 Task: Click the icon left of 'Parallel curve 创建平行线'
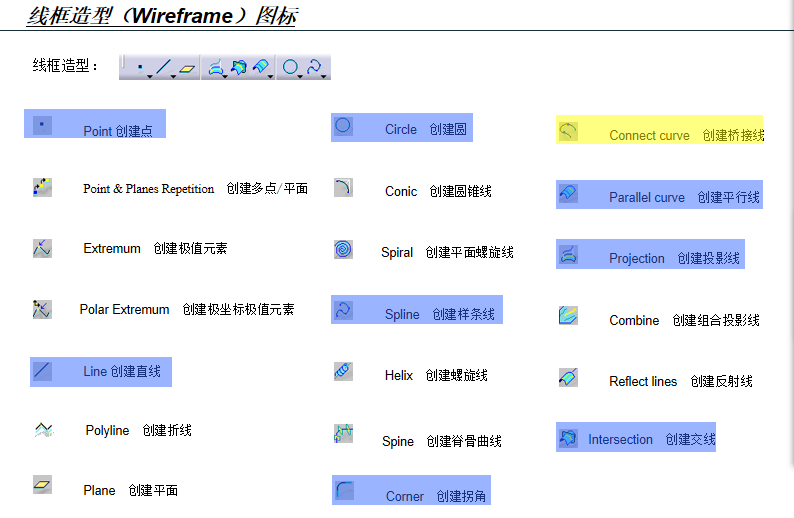tap(568, 193)
